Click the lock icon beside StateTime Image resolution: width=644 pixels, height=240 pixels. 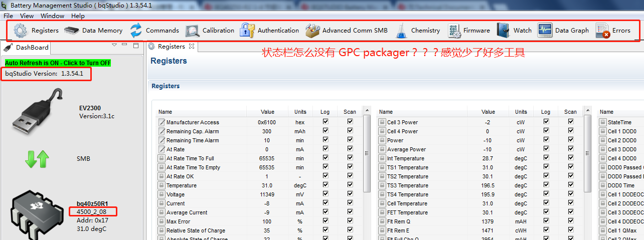(x=603, y=122)
